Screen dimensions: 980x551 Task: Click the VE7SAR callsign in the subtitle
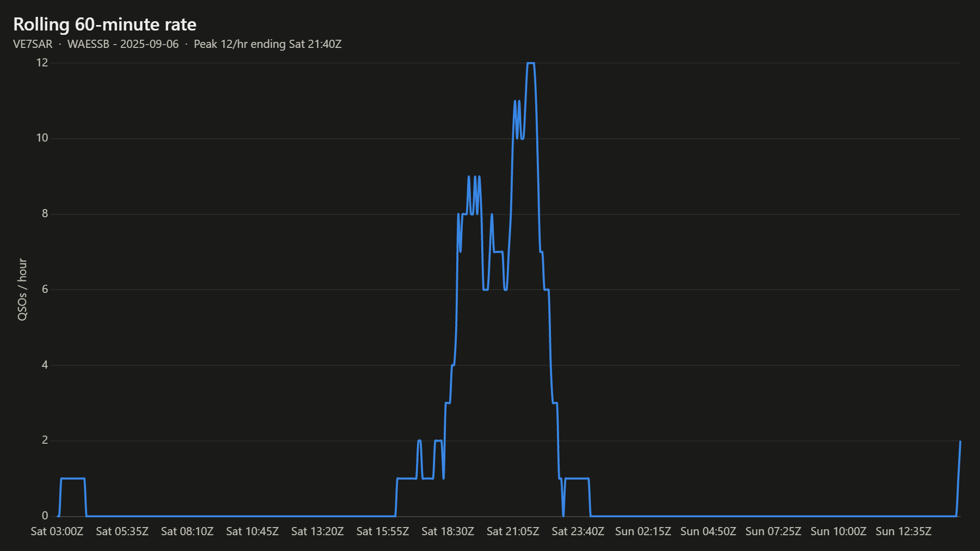33,44
